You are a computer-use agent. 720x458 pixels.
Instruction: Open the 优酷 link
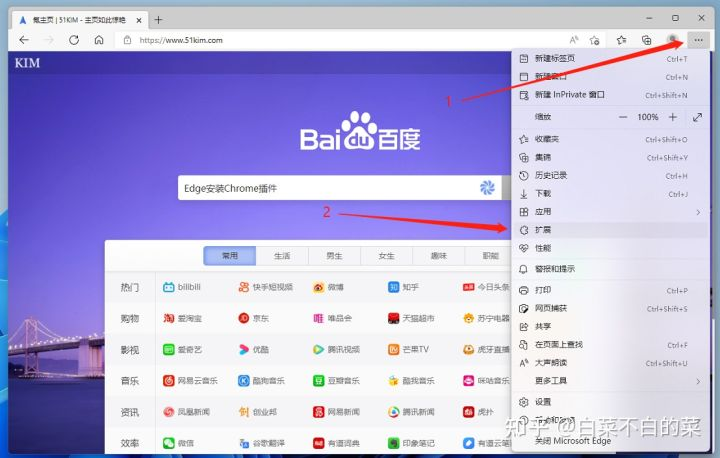point(253,350)
